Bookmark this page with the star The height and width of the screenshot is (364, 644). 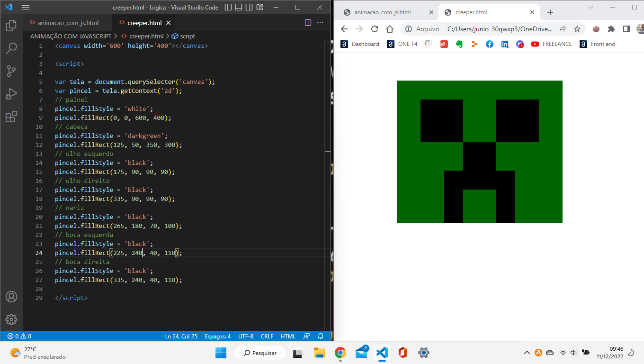(577, 29)
